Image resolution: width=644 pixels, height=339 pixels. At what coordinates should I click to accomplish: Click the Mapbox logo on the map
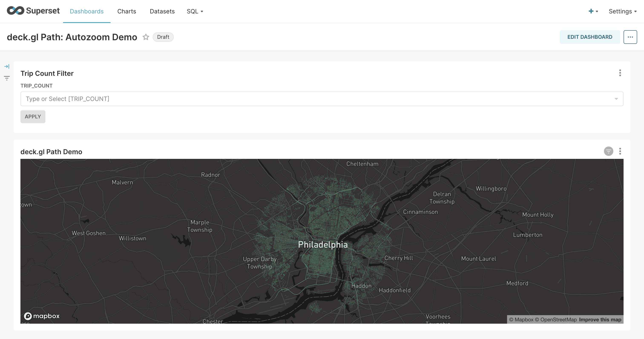[x=42, y=316]
